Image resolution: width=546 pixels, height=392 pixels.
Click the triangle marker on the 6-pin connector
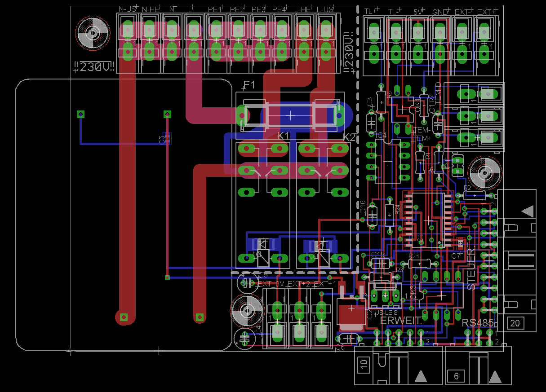coord(495,376)
